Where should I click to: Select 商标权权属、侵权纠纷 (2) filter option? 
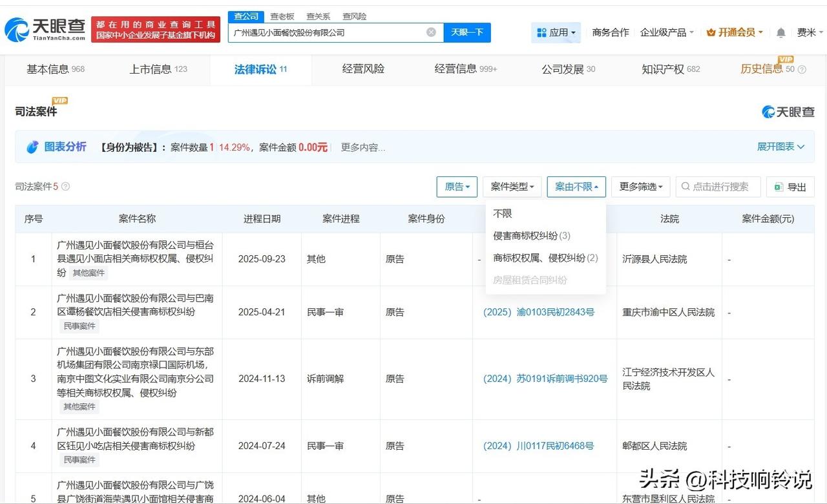(x=545, y=258)
